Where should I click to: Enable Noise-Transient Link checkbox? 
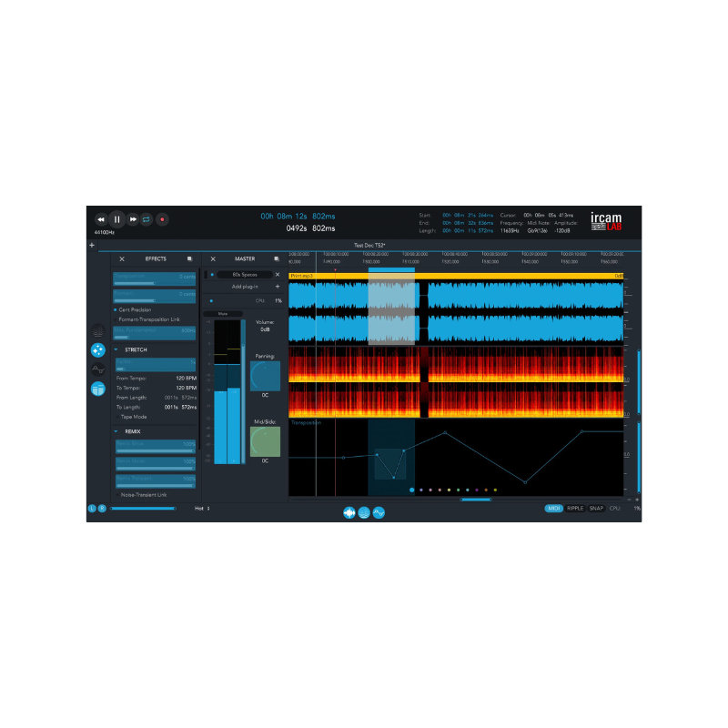tap(118, 495)
